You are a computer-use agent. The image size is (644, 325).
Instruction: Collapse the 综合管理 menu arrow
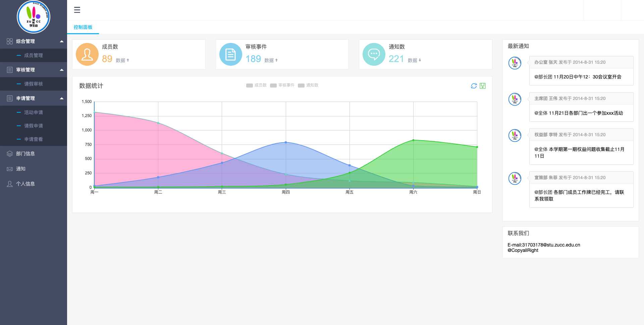(x=62, y=41)
